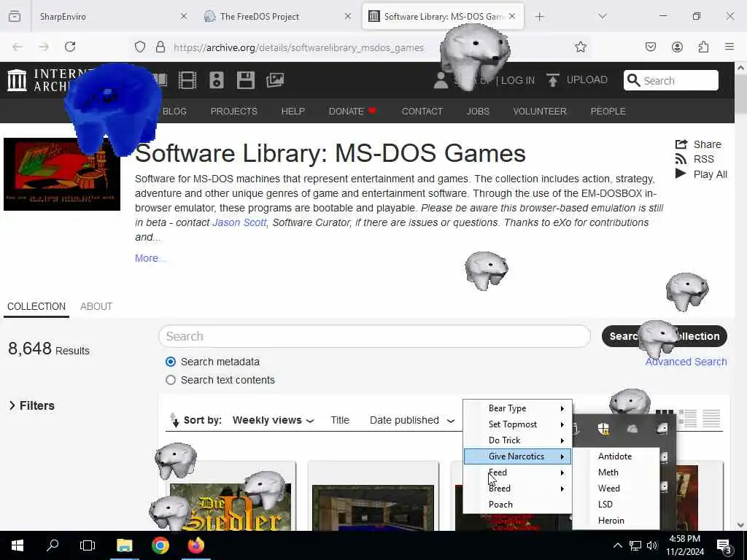Click the More... description link
Viewport: 747px width, 560px height.
[150, 258]
